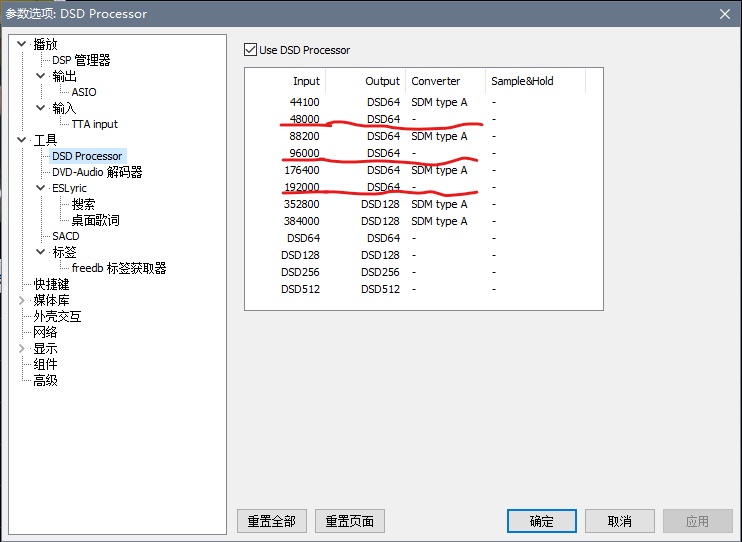Toggle the Use DSD Processor checkbox
This screenshot has height=542, width=742.
251,50
